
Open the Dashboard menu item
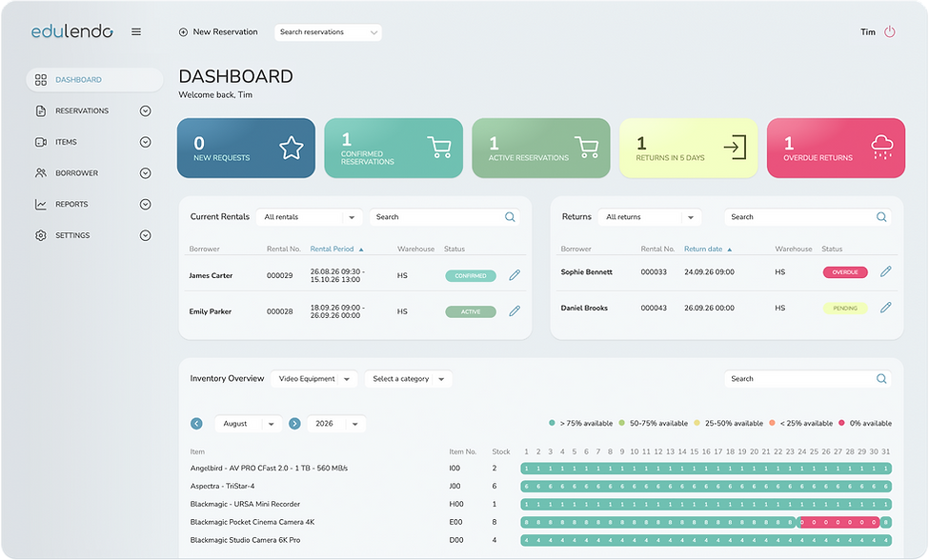(x=94, y=80)
